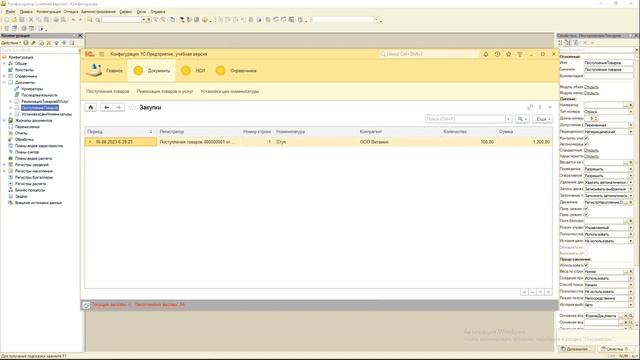Switch to the Справочники section tab
The width and height of the screenshot is (640, 360).
click(236, 71)
